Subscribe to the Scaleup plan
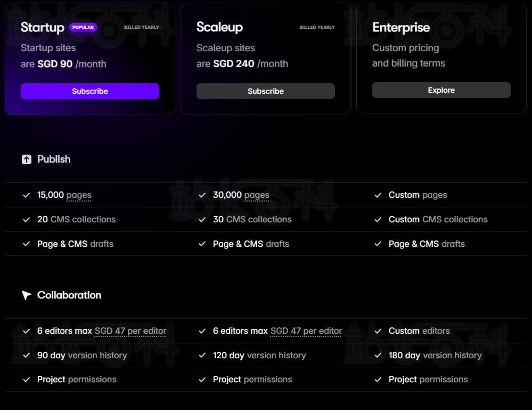 [x=266, y=91]
